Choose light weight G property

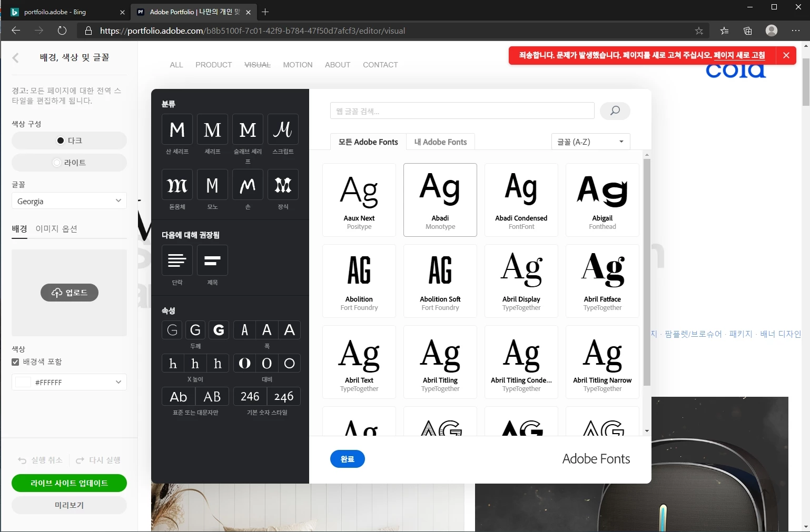pyautogui.click(x=172, y=330)
